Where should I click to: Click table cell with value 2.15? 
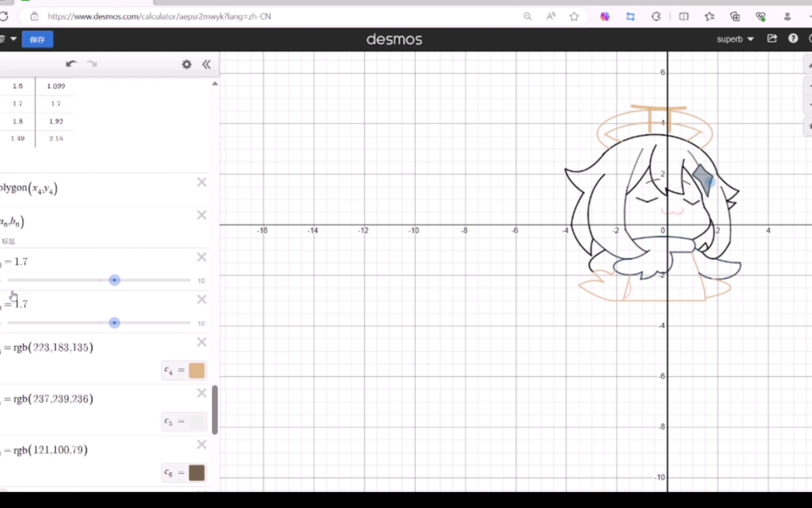pyautogui.click(x=56, y=138)
